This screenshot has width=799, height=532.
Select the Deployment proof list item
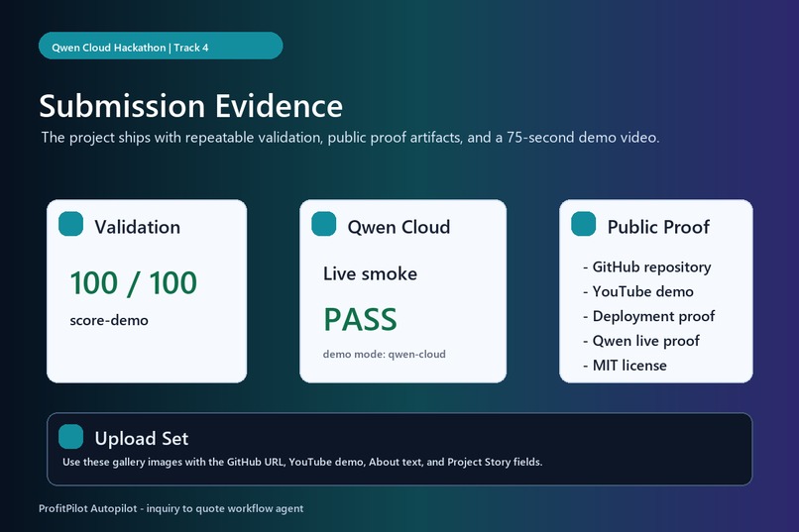[649, 316]
